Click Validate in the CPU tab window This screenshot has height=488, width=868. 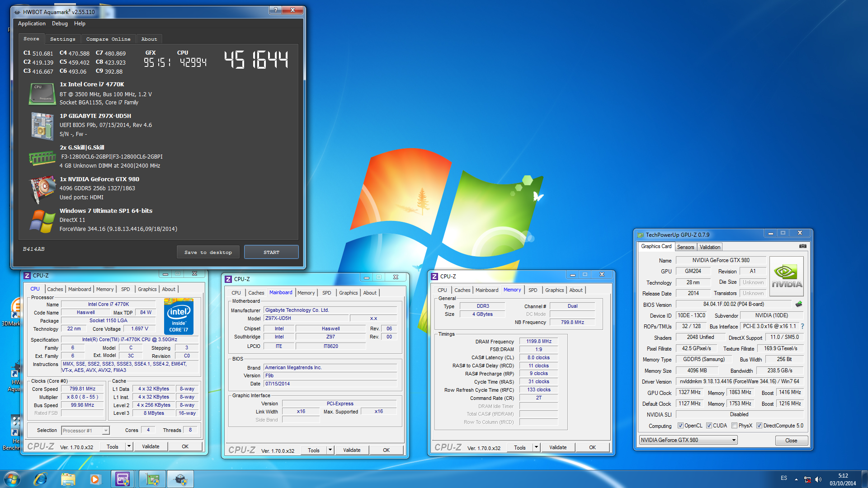pyautogui.click(x=151, y=446)
